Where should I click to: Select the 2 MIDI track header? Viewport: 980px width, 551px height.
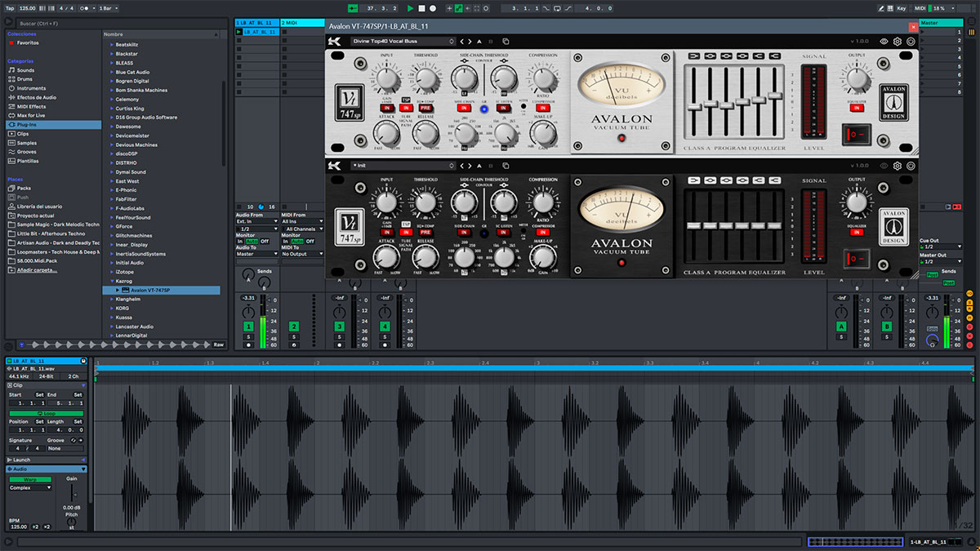point(302,23)
